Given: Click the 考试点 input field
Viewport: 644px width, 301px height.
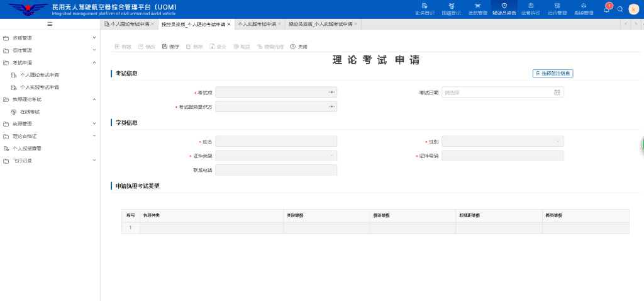Looking at the screenshot, I should (x=276, y=93).
